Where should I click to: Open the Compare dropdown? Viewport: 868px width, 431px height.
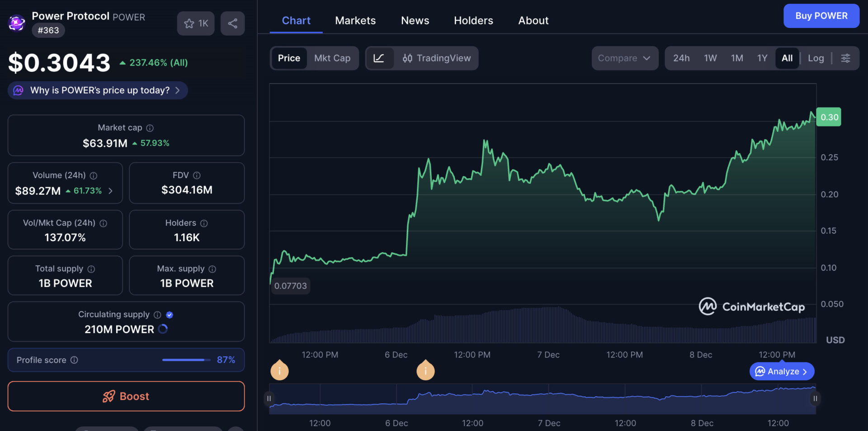[624, 58]
